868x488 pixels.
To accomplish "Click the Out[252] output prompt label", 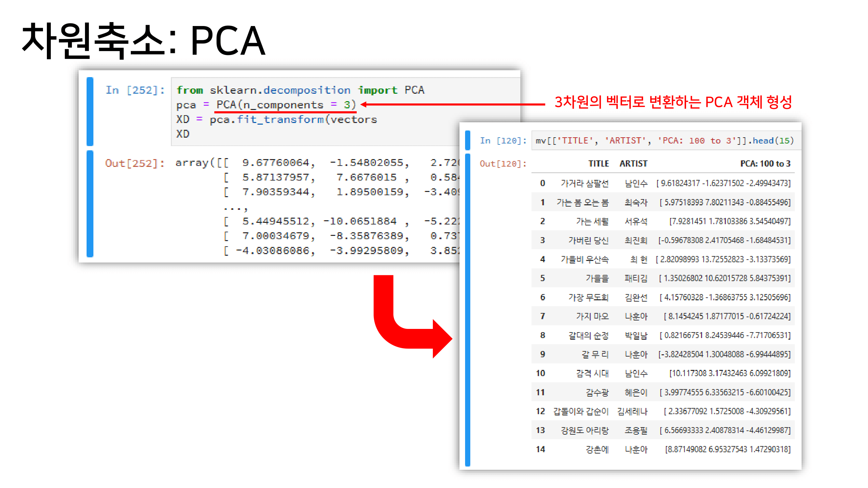I will (135, 163).
